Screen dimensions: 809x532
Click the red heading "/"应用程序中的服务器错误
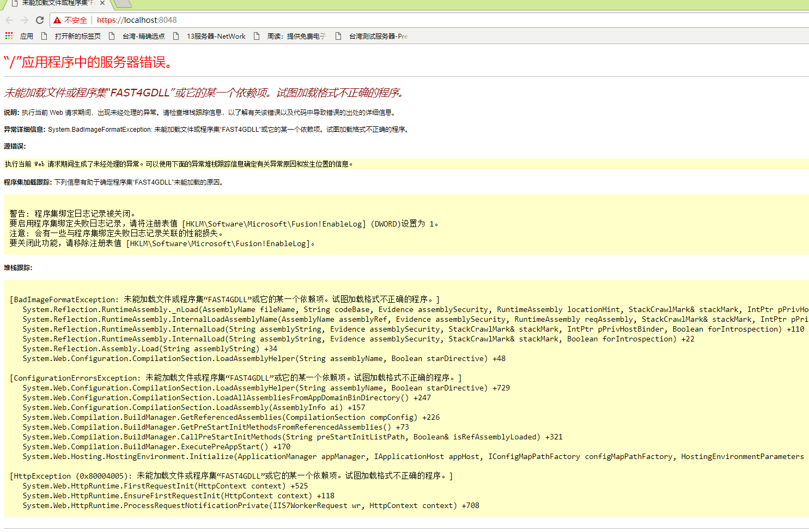point(88,62)
